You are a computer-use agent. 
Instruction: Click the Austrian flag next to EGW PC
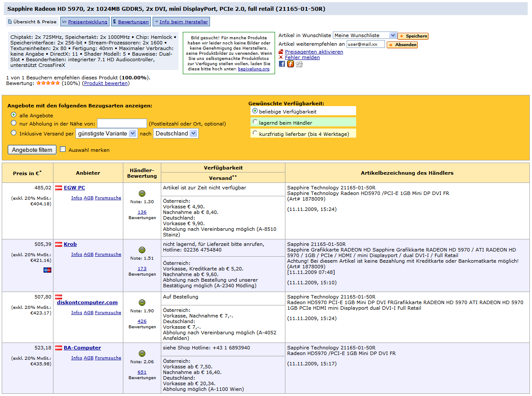point(59,188)
